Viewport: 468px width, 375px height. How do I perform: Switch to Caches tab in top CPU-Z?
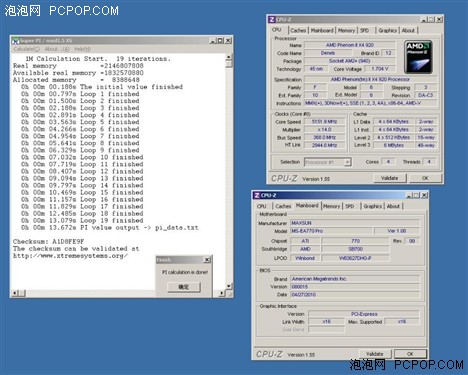(x=298, y=30)
